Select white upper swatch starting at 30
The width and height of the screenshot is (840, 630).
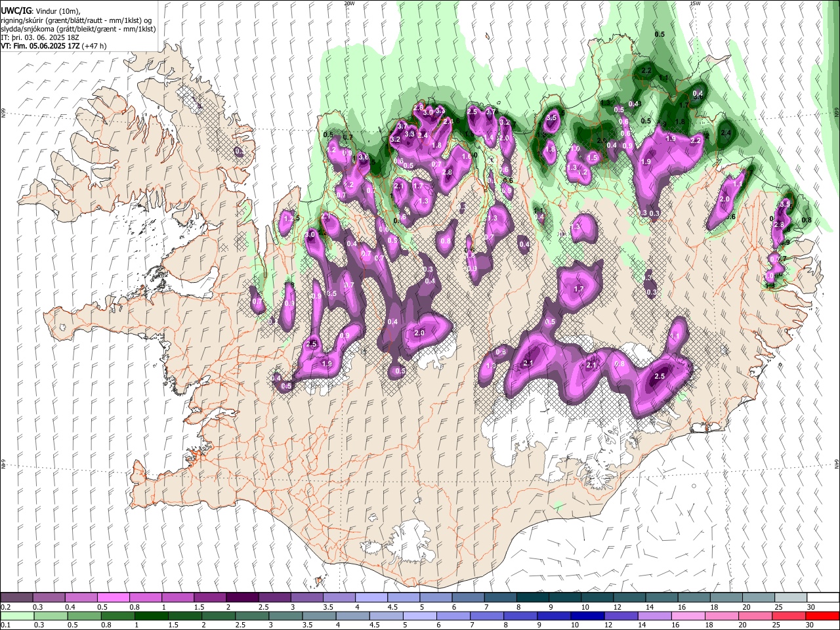[x=823, y=597]
